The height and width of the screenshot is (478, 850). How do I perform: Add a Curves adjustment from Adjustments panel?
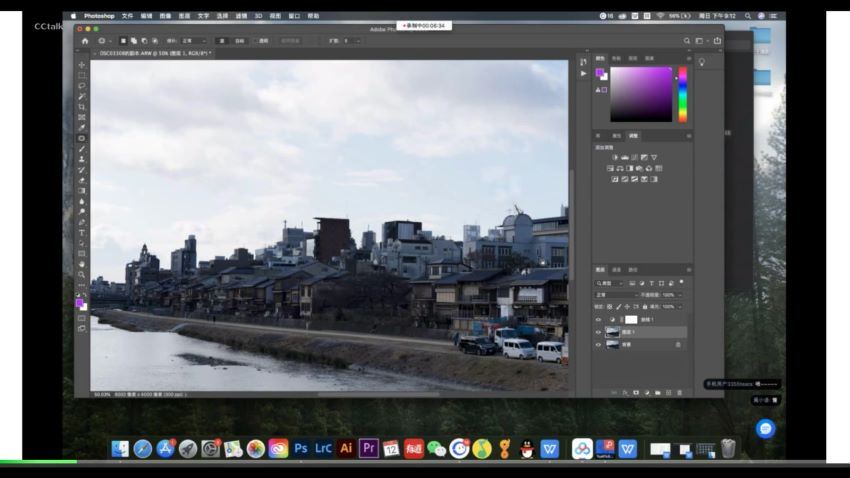click(x=635, y=157)
